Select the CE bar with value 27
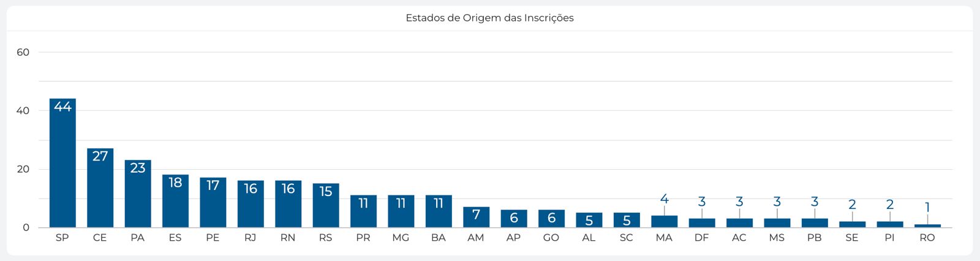The height and width of the screenshot is (261, 980). click(100, 188)
